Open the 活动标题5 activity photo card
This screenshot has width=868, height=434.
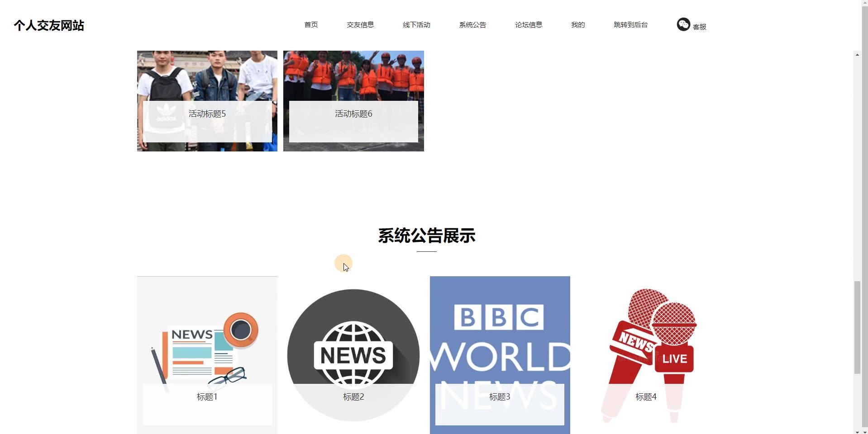207,101
